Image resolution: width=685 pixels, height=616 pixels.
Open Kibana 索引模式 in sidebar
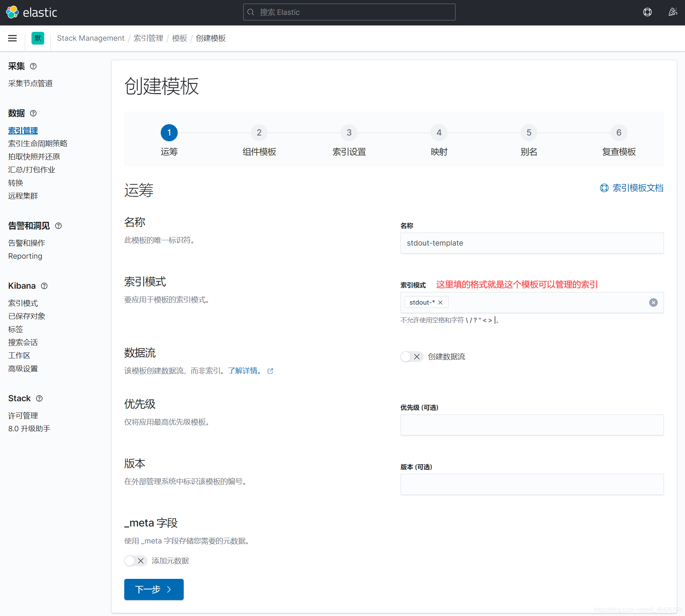click(x=23, y=303)
